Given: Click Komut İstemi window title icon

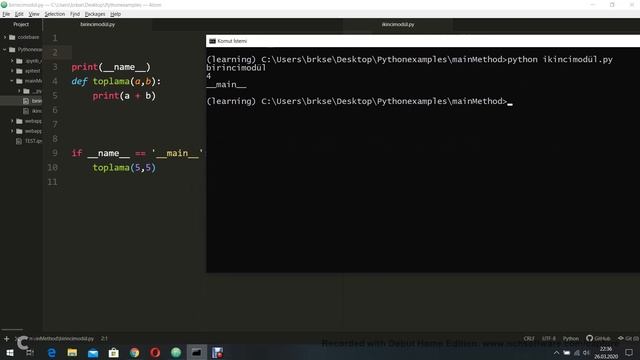Looking at the screenshot, I should [212, 41].
